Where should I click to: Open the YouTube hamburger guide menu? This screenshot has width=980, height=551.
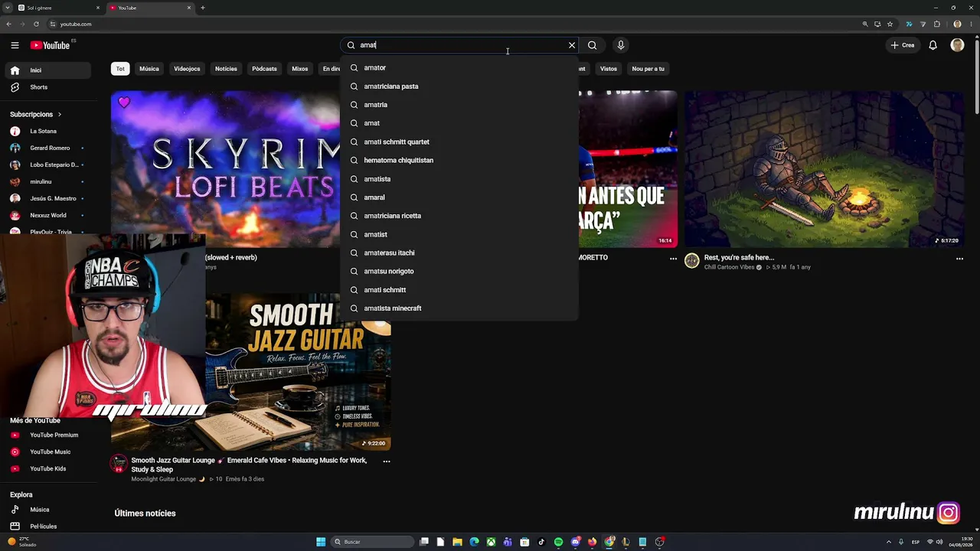pos(15,45)
